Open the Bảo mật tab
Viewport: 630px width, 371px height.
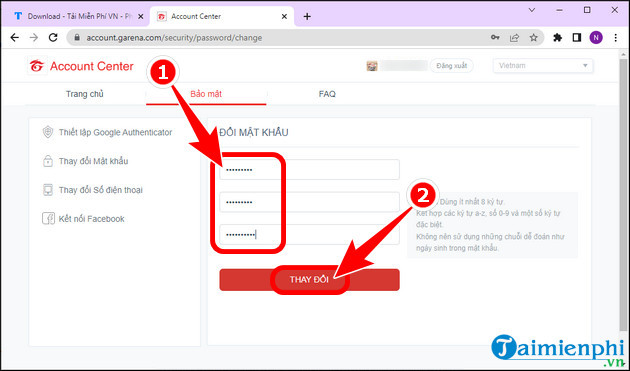[x=206, y=94]
